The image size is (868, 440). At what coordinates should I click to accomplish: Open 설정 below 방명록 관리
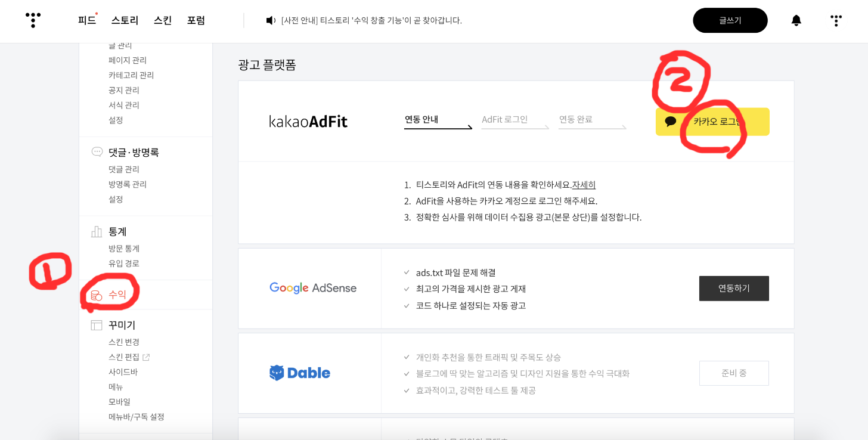pos(116,199)
